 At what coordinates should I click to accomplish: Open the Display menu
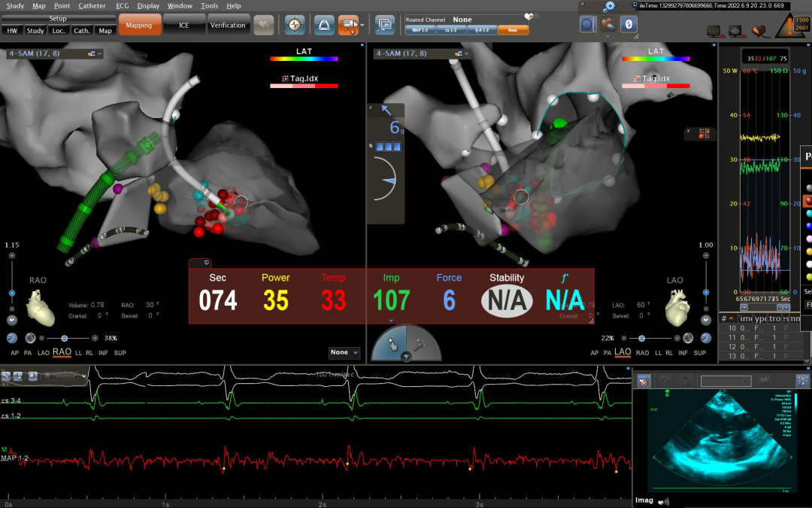(148, 6)
